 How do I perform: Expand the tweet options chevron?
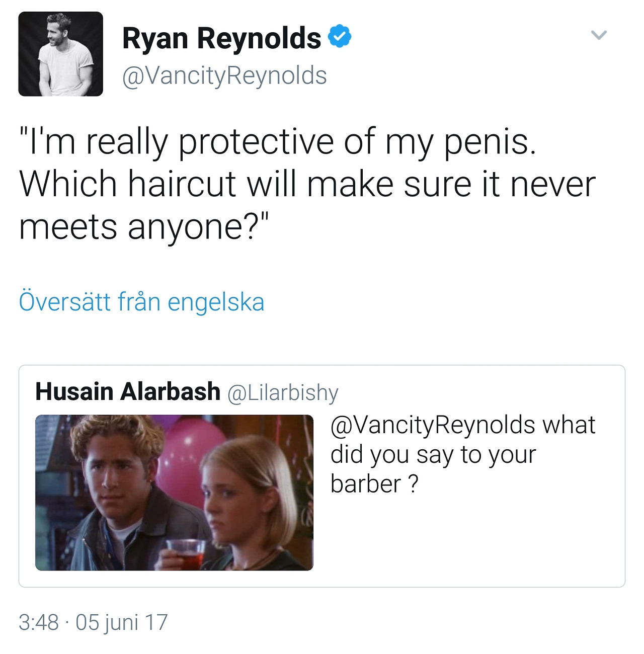[x=599, y=35]
